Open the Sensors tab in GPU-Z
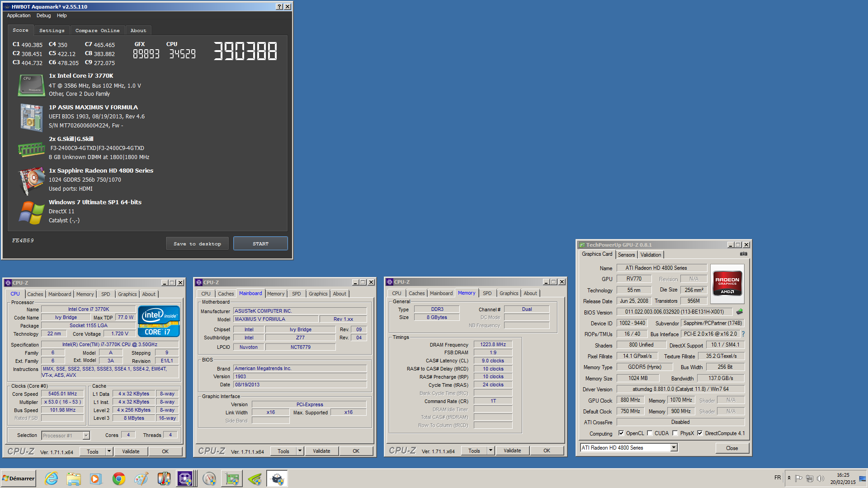Image resolution: width=868 pixels, height=488 pixels. [626, 255]
